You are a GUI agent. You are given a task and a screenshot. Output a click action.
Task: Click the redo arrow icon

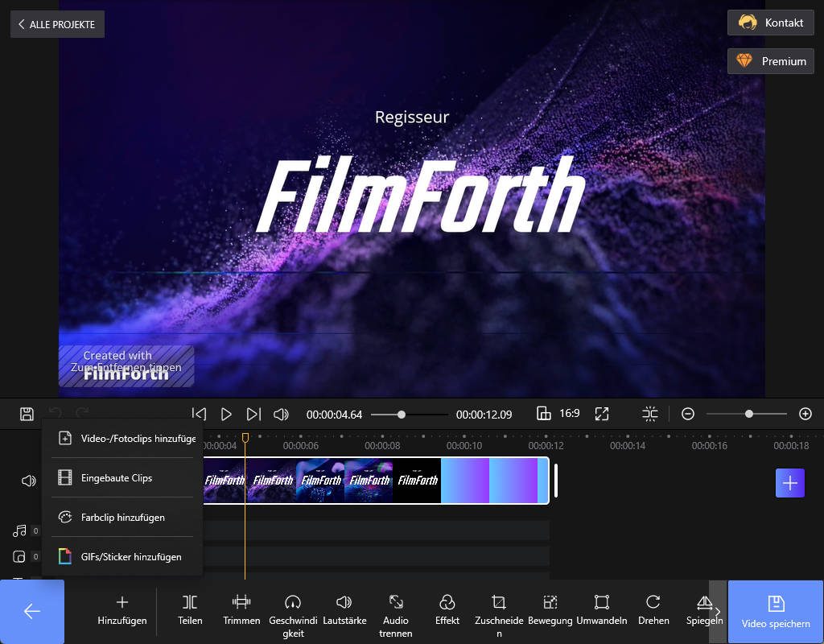click(x=82, y=414)
